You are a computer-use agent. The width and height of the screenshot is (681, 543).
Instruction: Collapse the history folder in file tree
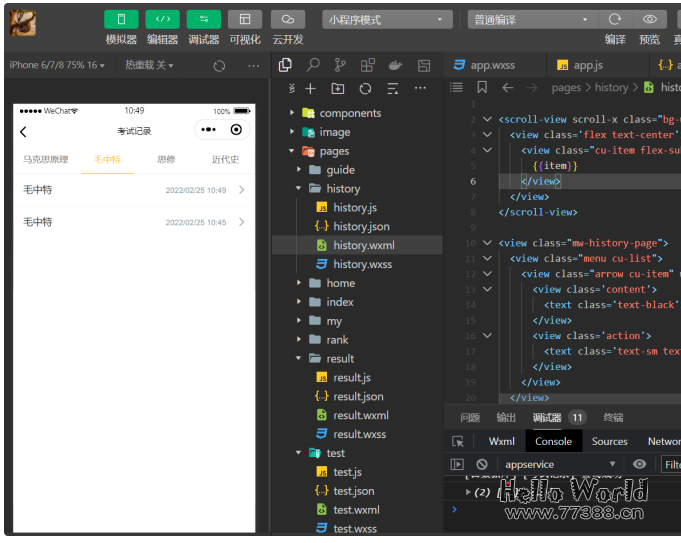[x=342, y=188]
